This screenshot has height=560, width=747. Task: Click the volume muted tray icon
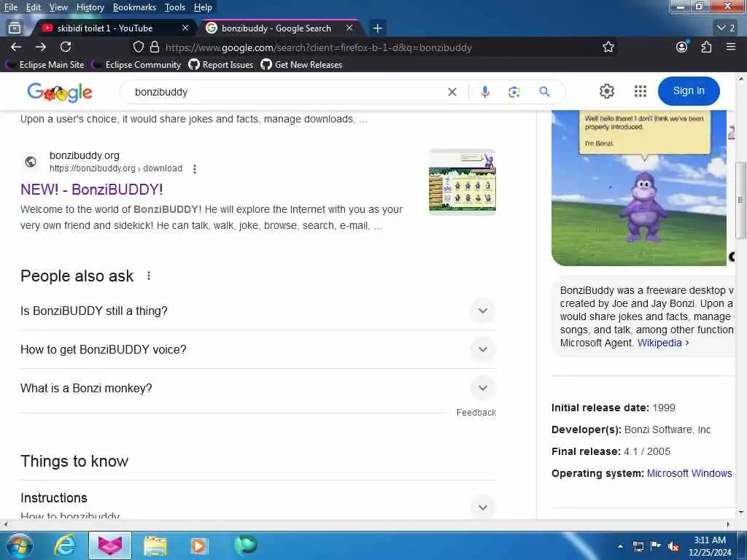click(673, 546)
